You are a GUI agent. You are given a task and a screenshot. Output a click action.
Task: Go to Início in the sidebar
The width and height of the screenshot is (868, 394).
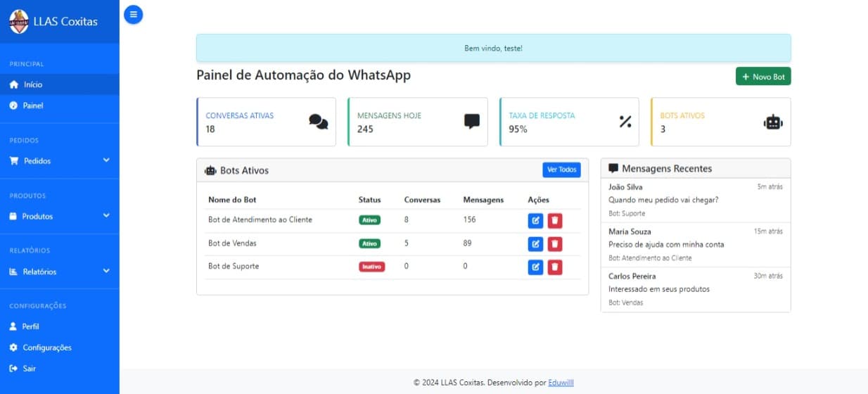60,84
